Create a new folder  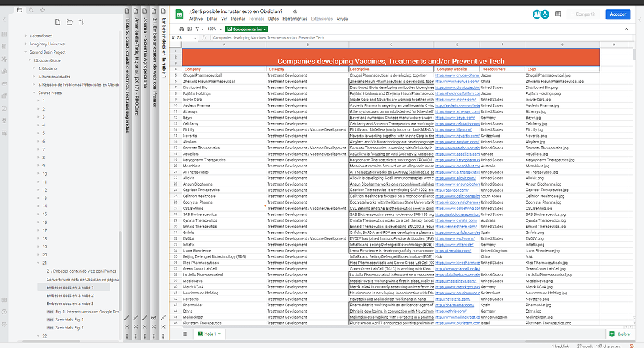70,22
